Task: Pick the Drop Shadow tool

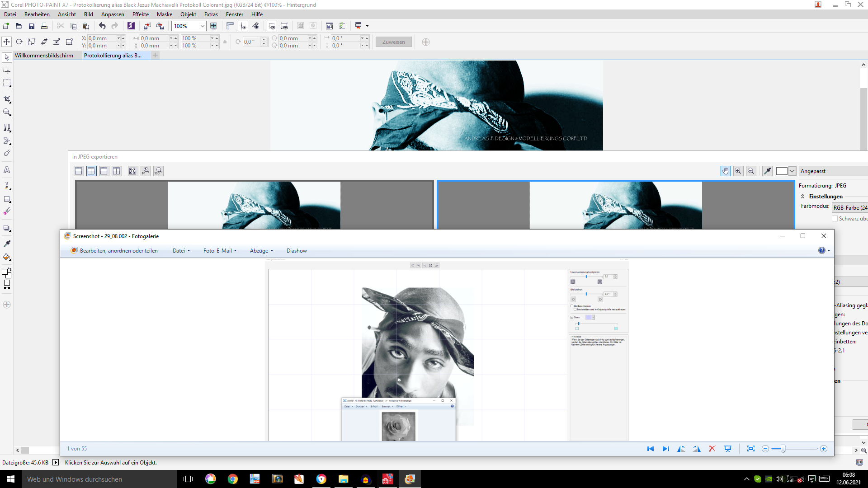Action: click(x=7, y=228)
